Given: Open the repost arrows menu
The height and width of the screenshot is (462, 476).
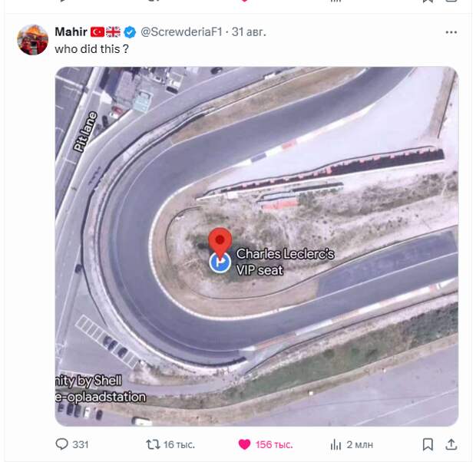Looking at the screenshot, I should (153, 444).
